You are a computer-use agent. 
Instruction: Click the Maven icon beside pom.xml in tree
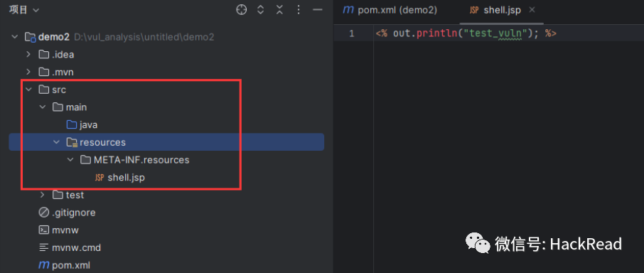pos(44,264)
